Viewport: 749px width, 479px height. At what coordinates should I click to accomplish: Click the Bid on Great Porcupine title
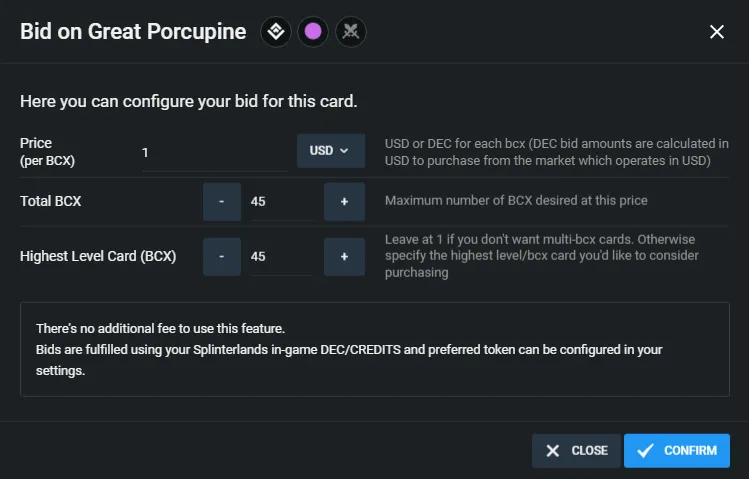pos(133,32)
